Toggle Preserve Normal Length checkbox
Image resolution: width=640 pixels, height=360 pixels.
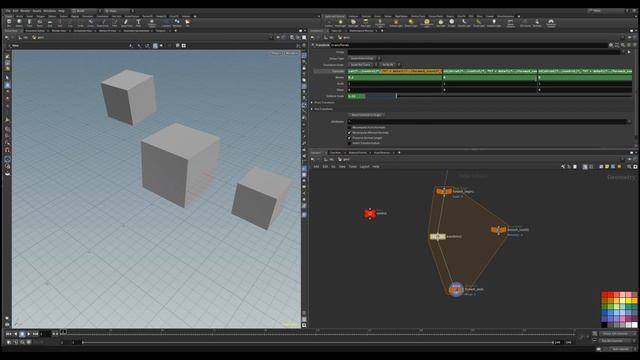click(349, 138)
